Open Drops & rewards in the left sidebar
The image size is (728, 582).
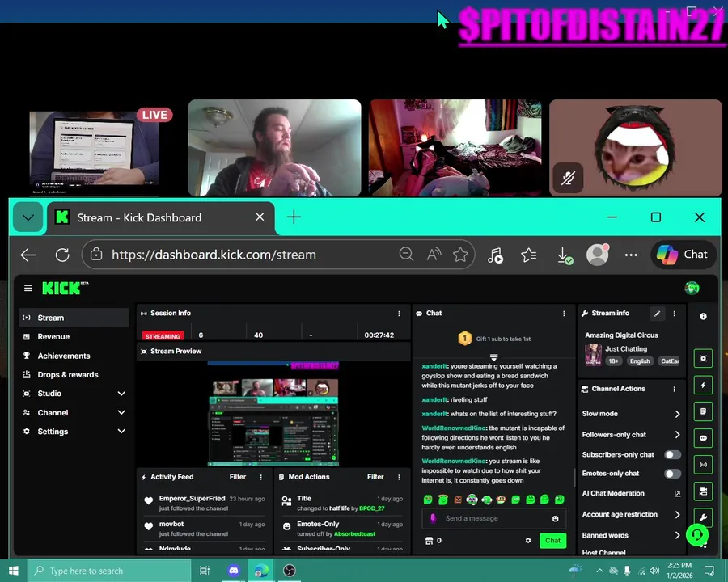pos(74,374)
